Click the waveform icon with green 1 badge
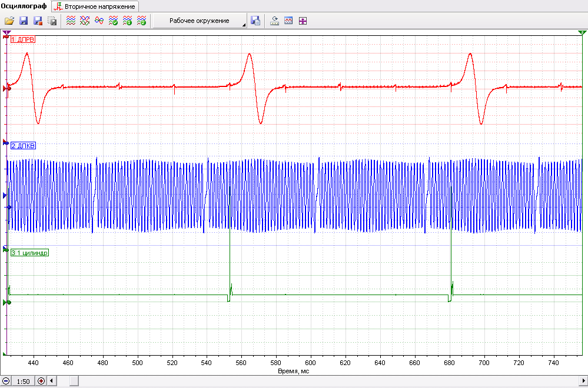Viewport: 588px width, 388px height. pyautogui.click(x=128, y=21)
